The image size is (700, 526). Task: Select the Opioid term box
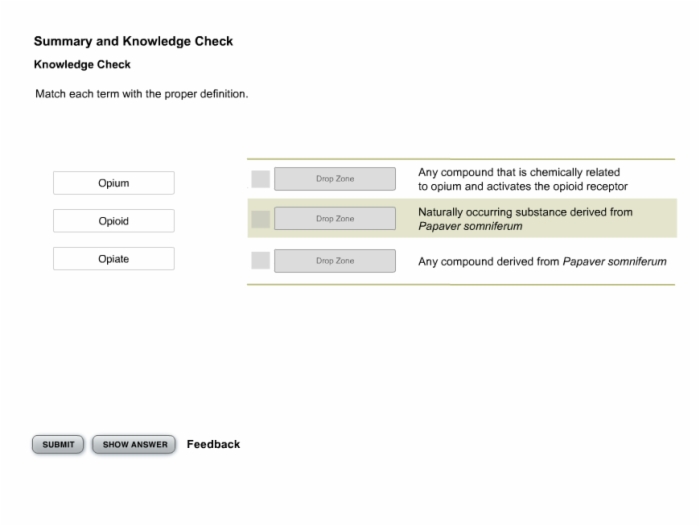[113, 221]
